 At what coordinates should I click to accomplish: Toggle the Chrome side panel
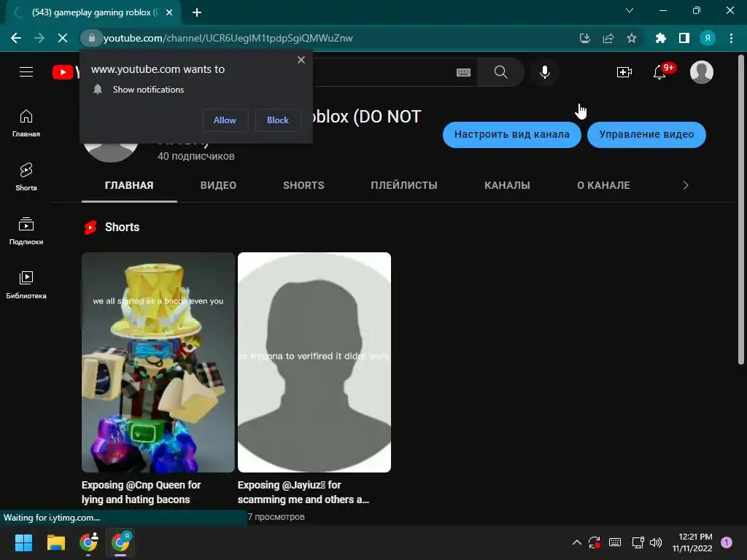[684, 38]
